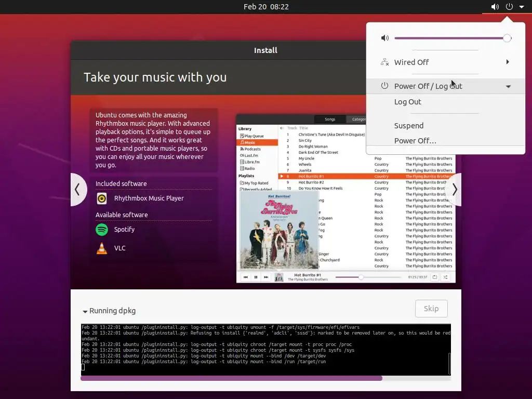
Task: Click the pause button in Rhythmbox
Action: 256,277
